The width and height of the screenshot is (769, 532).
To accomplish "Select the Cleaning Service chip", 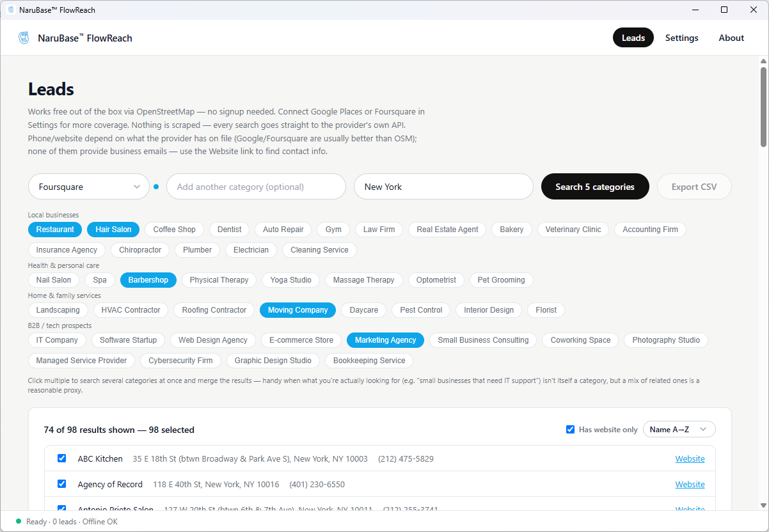I will (x=319, y=250).
